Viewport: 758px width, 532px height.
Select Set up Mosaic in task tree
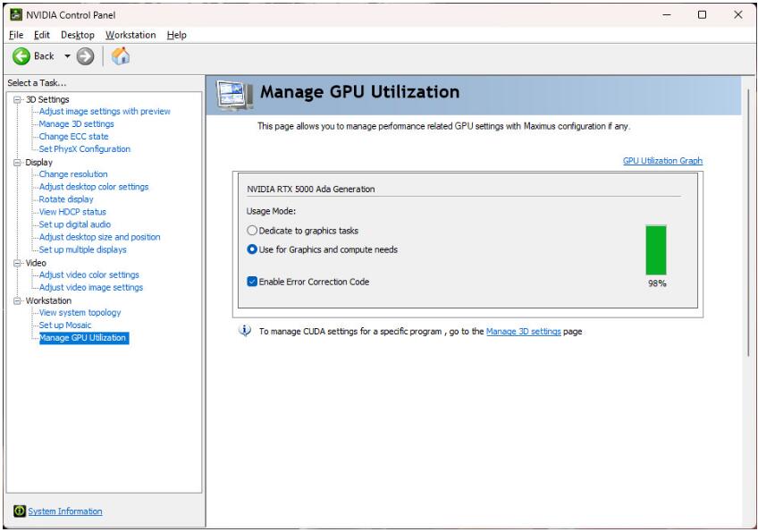[65, 325]
